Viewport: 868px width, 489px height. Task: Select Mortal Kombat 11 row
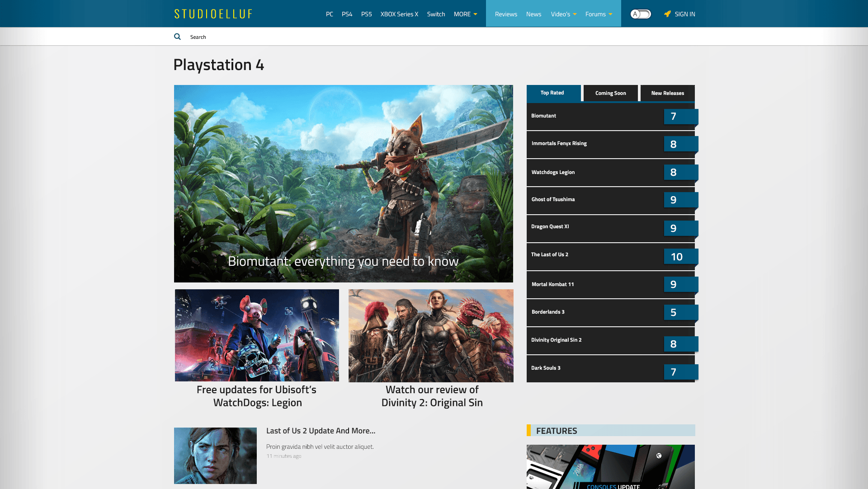[611, 284]
